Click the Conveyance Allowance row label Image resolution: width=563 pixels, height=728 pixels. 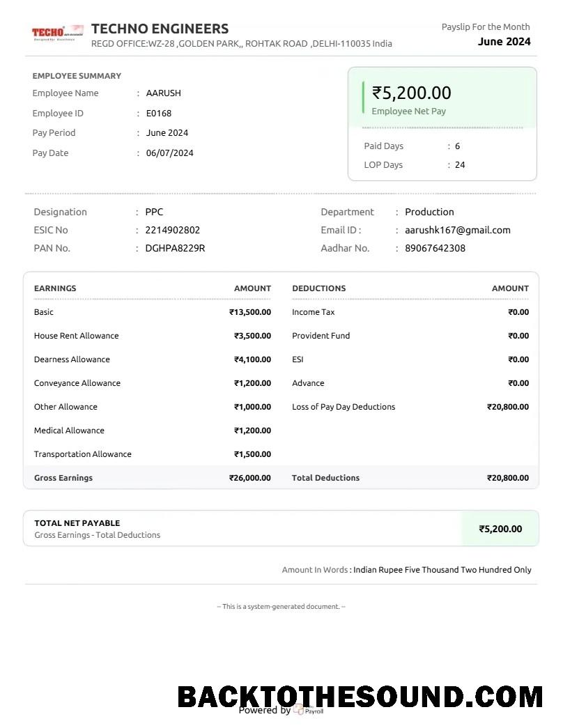click(x=77, y=383)
